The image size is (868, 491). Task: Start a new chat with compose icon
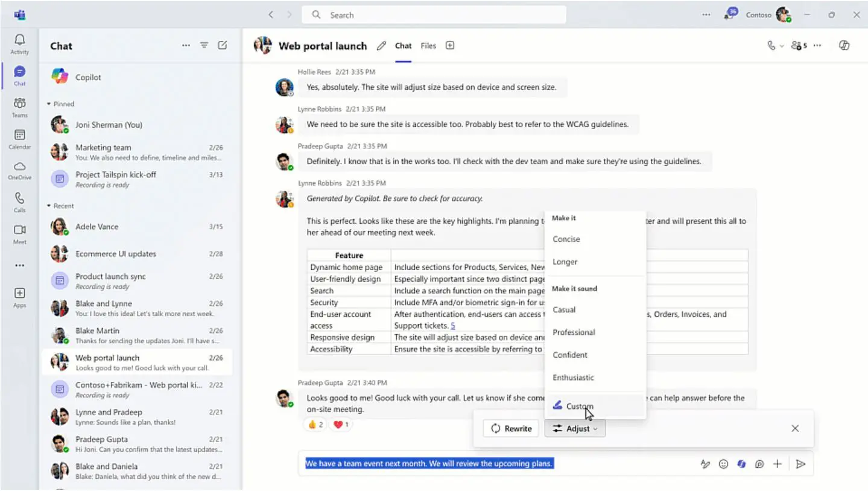click(x=223, y=45)
